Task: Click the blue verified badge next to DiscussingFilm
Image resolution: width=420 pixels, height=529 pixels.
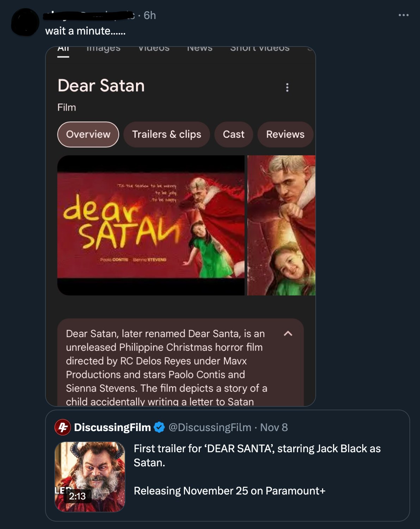Action: [159, 427]
